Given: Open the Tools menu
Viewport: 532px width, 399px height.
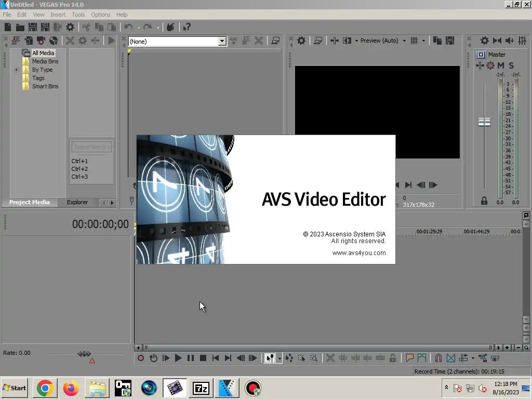Looking at the screenshot, I should click(x=78, y=15).
